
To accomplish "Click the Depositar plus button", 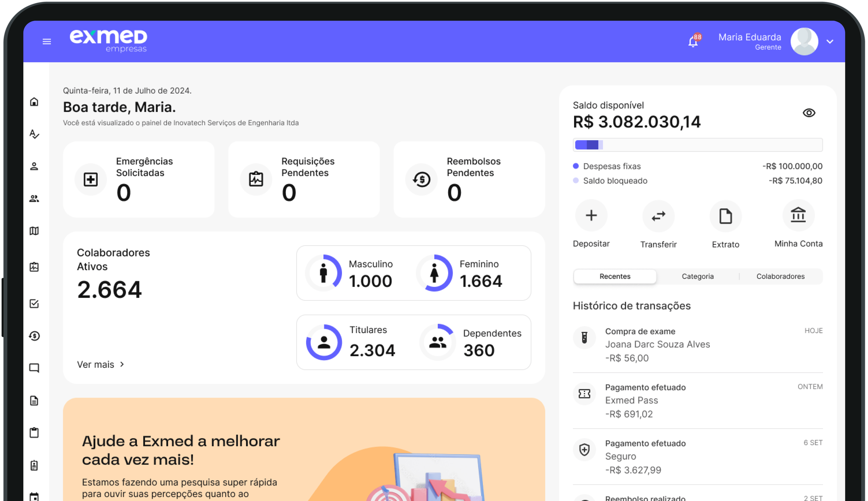I will (591, 215).
